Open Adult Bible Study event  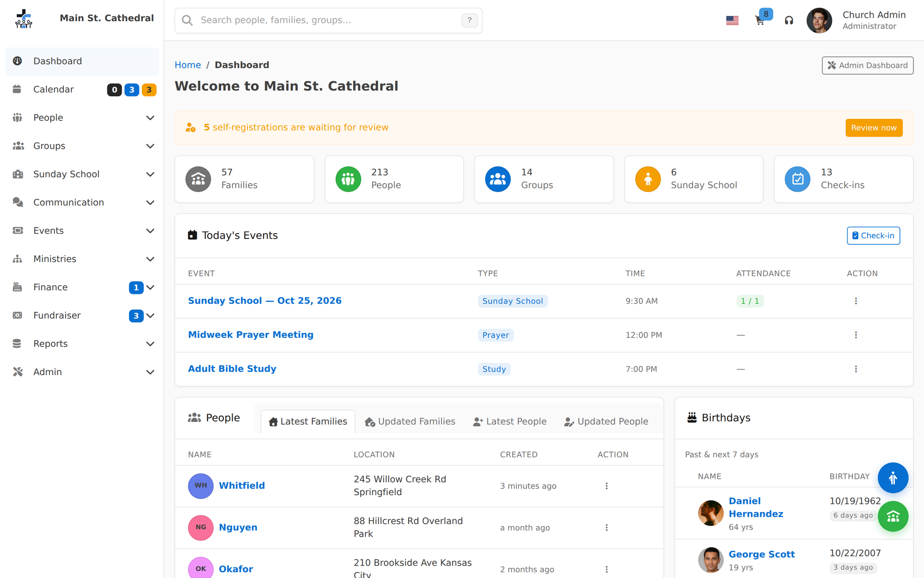(232, 369)
